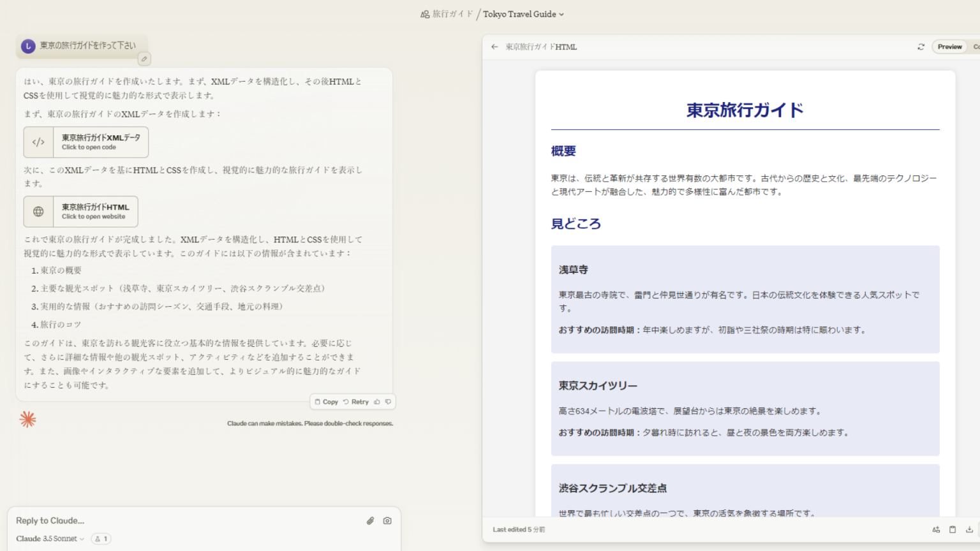The image size is (980, 551).
Task: Open the 東京旅行ガイドXMLデータ code artifact
Action: pos(86,142)
